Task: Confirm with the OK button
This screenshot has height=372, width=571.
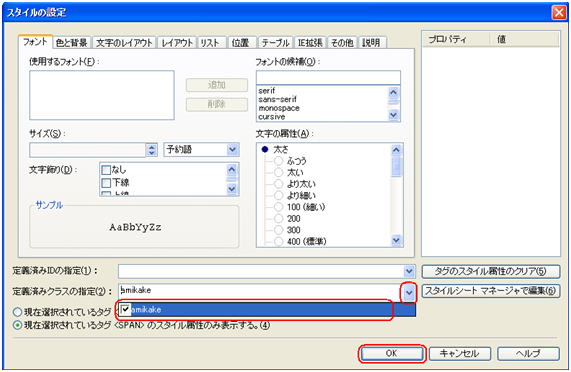Action: point(391,353)
